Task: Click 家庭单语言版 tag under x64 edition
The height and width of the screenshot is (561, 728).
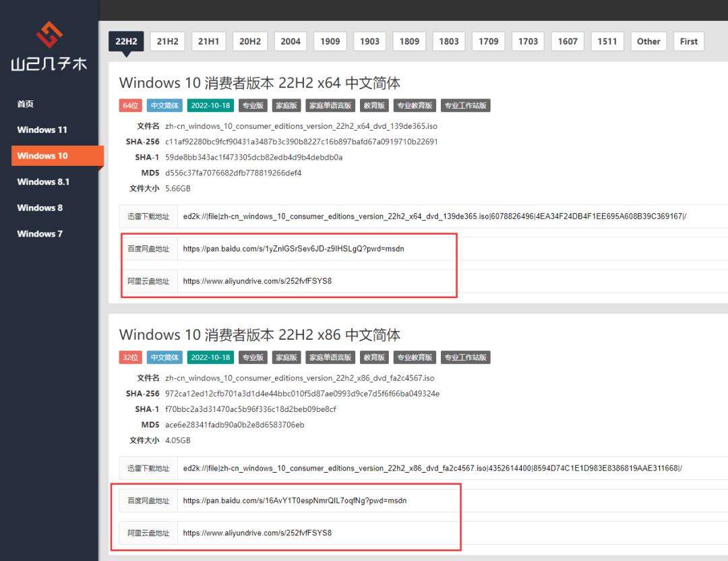Action: pos(330,105)
